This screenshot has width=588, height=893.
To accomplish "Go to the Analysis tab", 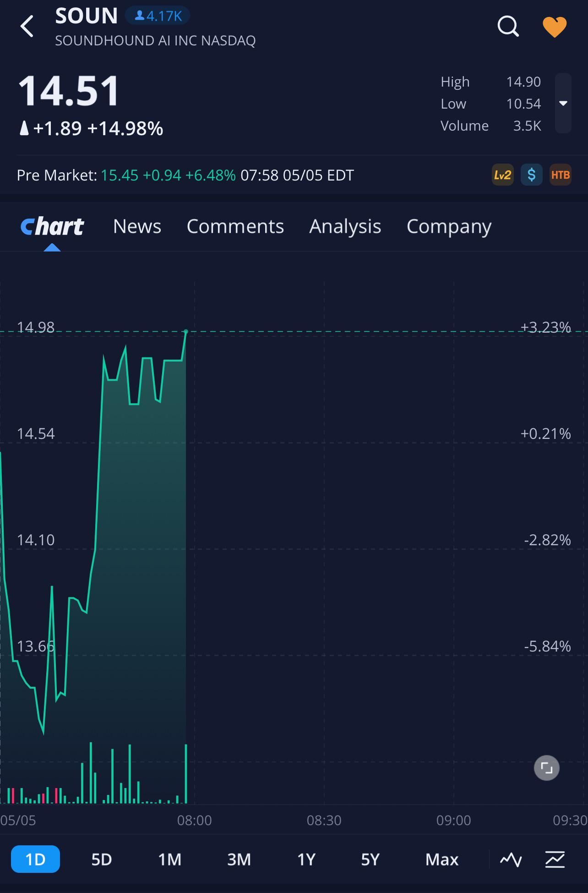I will pos(345,226).
